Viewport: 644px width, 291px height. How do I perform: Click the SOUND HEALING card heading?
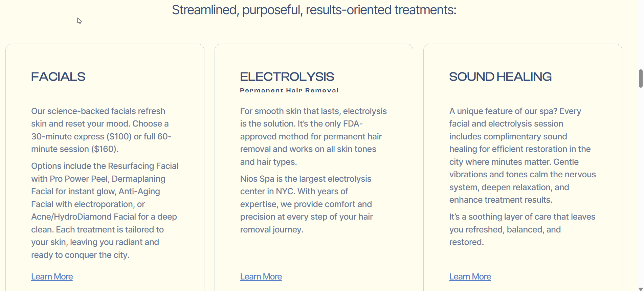click(x=500, y=77)
